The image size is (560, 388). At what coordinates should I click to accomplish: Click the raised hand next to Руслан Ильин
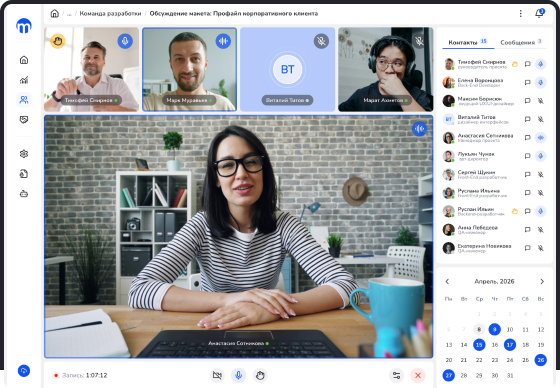(515, 212)
